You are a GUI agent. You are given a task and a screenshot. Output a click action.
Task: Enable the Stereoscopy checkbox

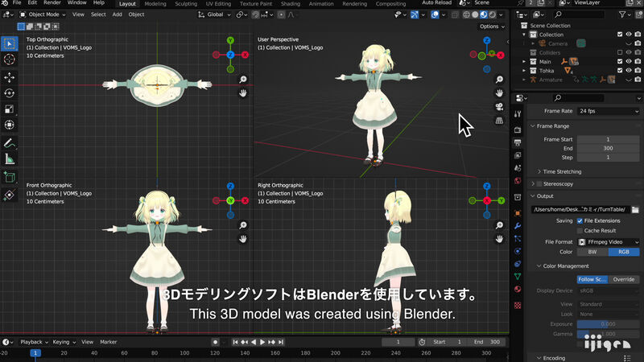click(x=539, y=184)
